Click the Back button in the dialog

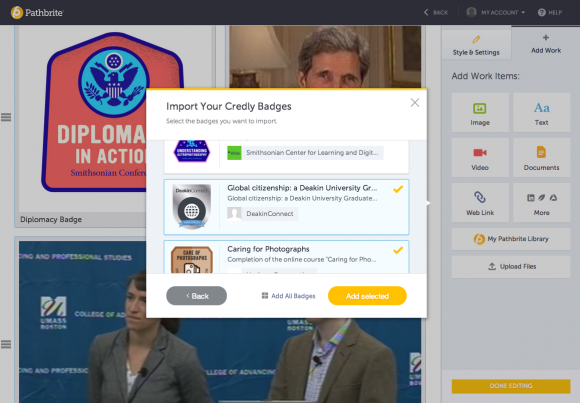point(196,296)
